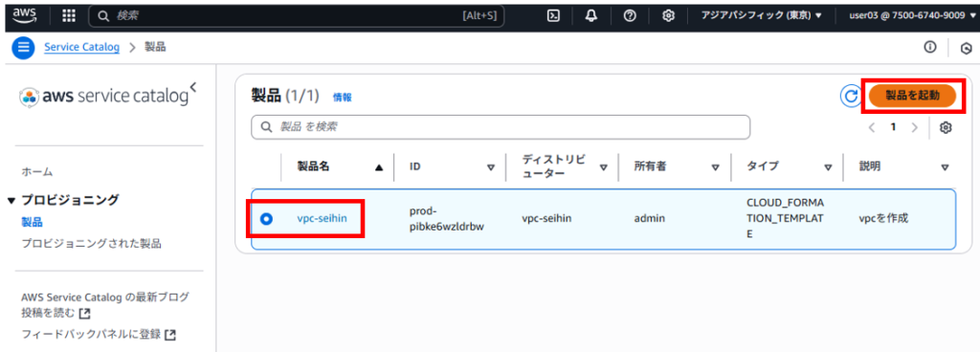Focus the top search bar

point(297,16)
